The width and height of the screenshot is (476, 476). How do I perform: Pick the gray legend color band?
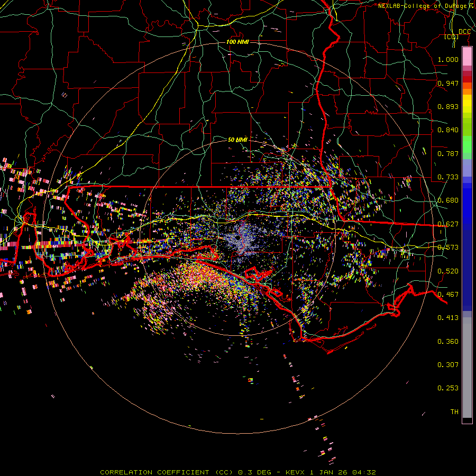[x=467, y=368]
